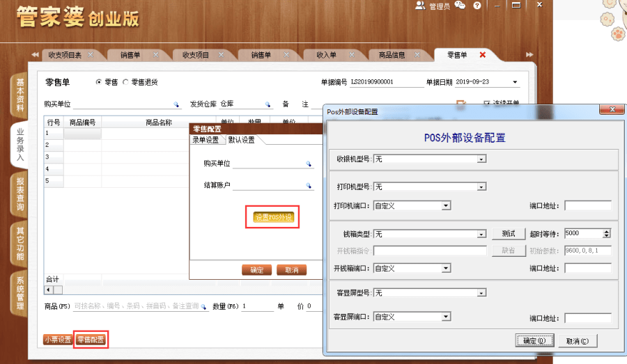Click the 设置POS外设 button

point(273,218)
